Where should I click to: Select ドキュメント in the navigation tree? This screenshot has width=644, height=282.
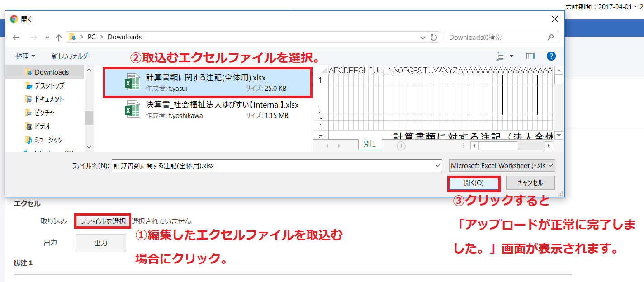point(44,99)
